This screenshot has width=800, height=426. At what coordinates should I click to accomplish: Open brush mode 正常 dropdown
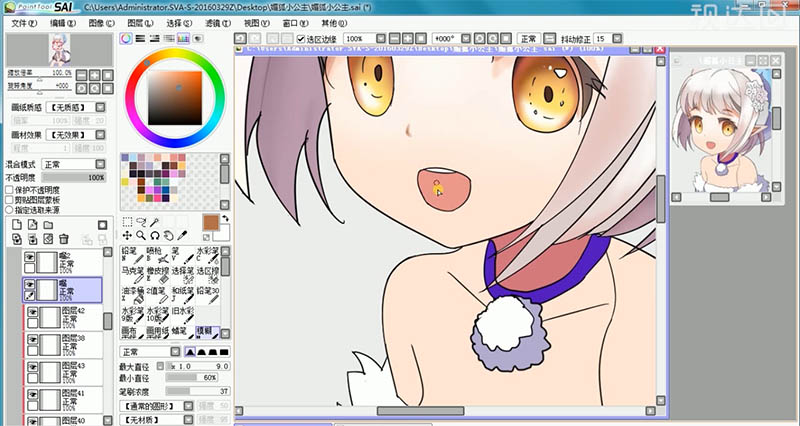175,352
